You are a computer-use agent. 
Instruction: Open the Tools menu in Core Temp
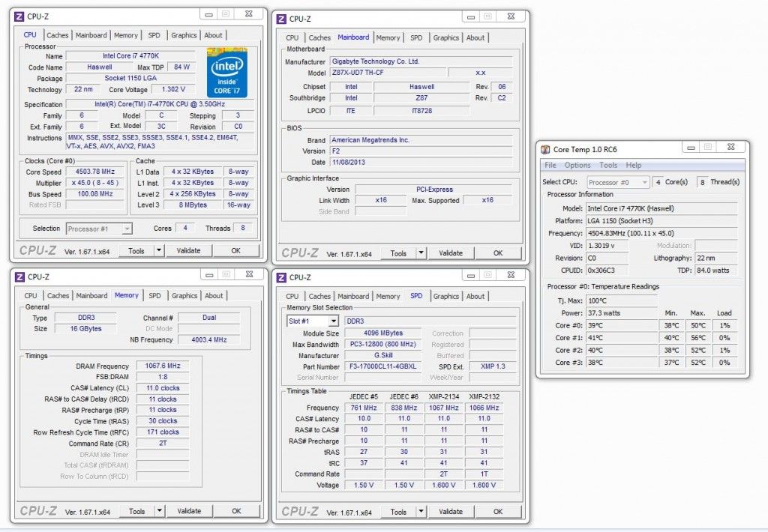608,165
